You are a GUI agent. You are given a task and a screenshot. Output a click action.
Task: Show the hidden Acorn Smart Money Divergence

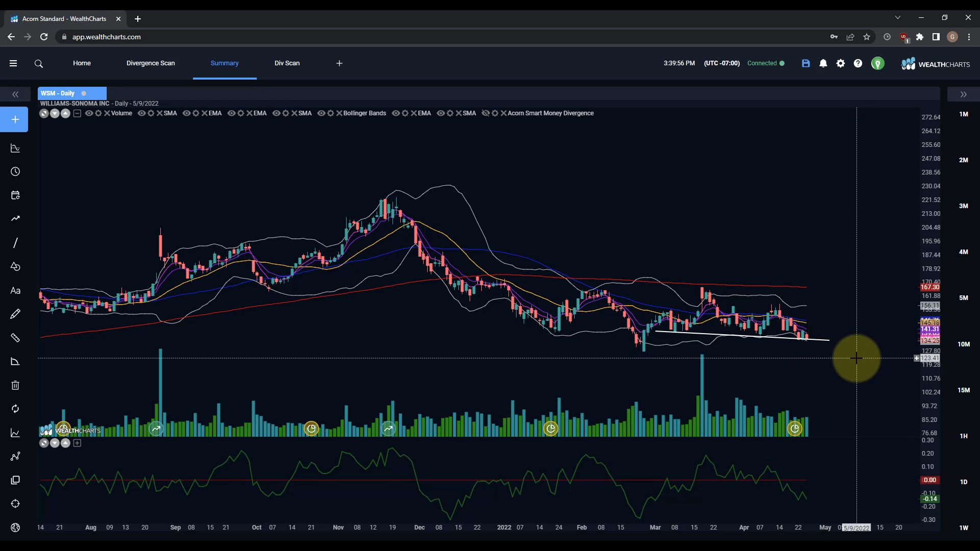[x=485, y=113]
